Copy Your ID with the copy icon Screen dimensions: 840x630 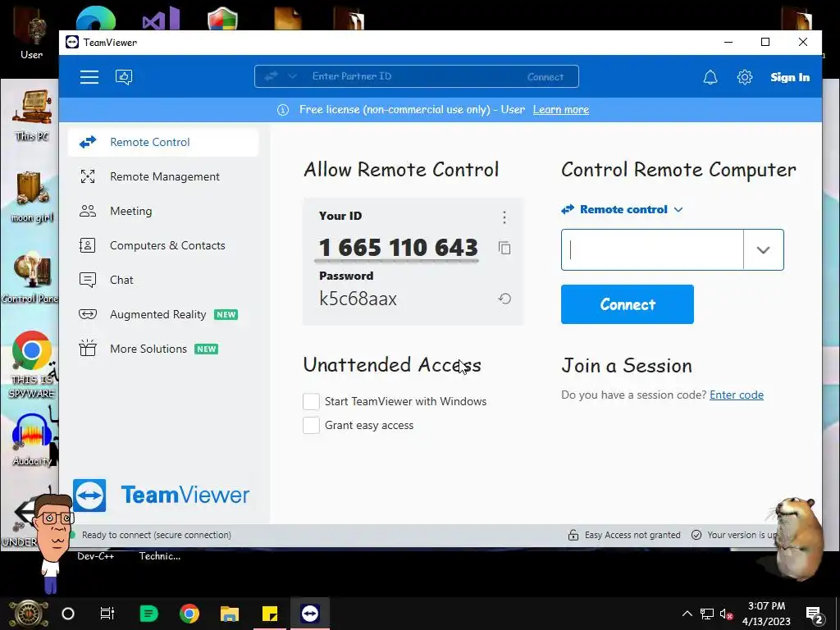pyautogui.click(x=504, y=248)
